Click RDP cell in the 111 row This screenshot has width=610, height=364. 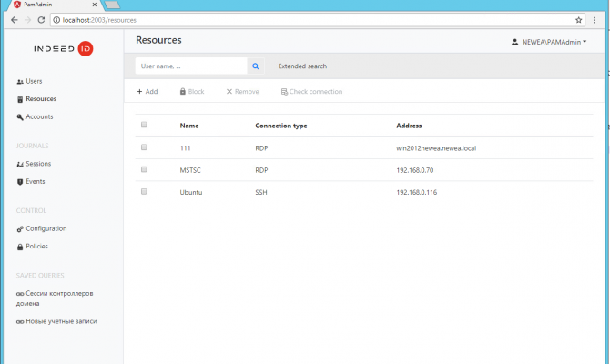pos(261,148)
